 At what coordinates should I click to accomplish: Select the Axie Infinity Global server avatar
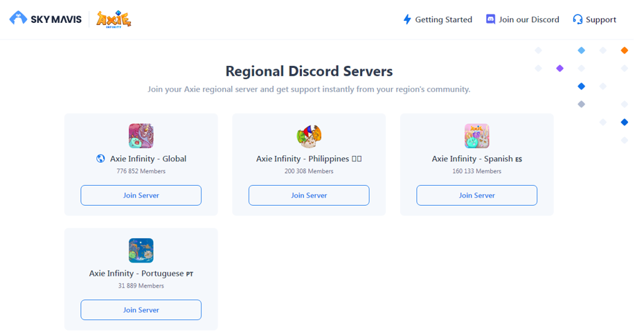coord(141,136)
